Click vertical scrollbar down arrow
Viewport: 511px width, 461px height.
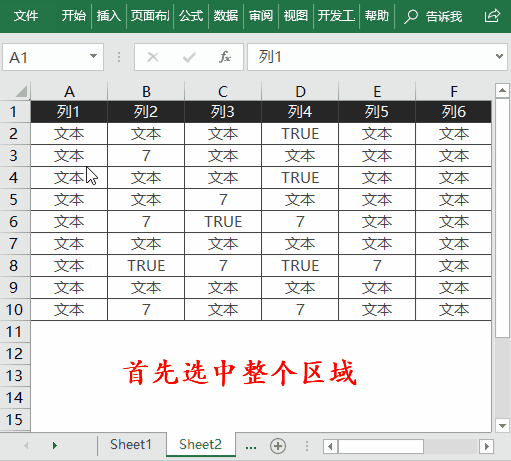point(502,425)
